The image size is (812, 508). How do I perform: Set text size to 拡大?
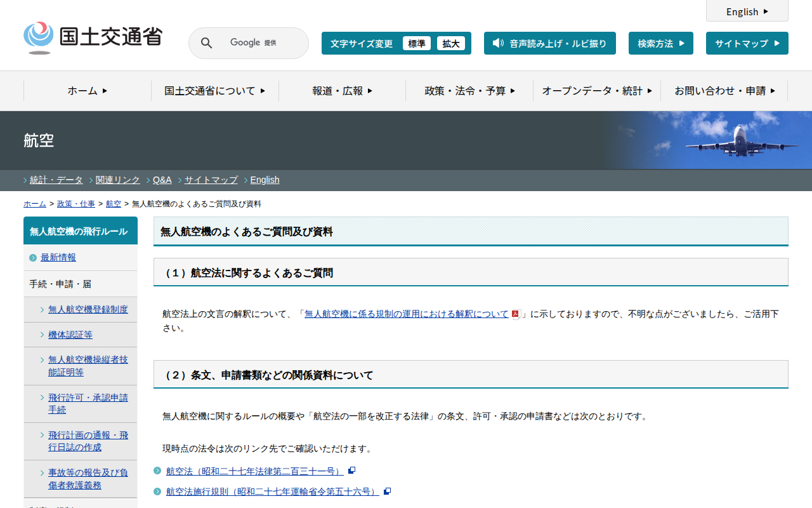tap(450, 43)
